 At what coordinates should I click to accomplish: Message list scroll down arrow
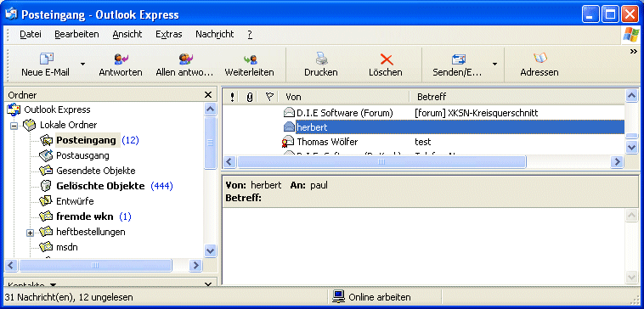click(631, 147)
